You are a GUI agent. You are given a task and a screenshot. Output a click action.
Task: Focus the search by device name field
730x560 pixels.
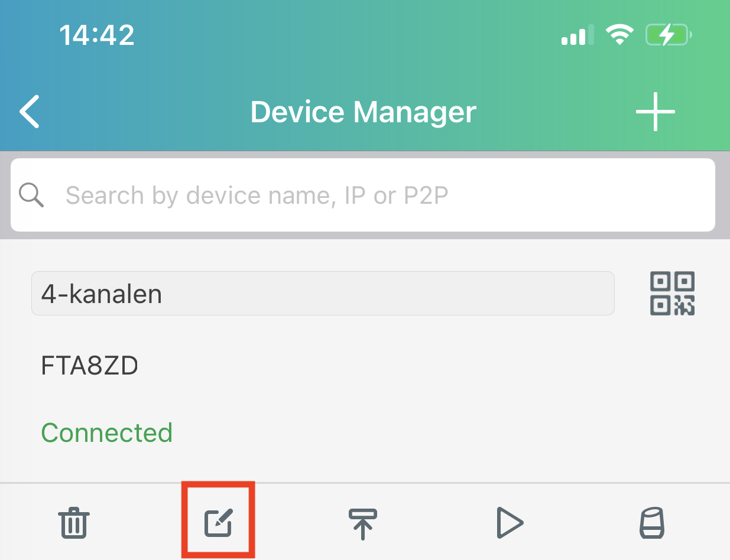coord(363,195)
